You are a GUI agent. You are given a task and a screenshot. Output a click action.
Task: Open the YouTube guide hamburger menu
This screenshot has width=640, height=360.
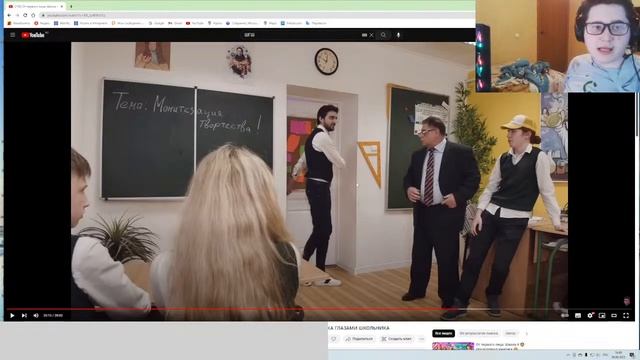pos(13,35)
